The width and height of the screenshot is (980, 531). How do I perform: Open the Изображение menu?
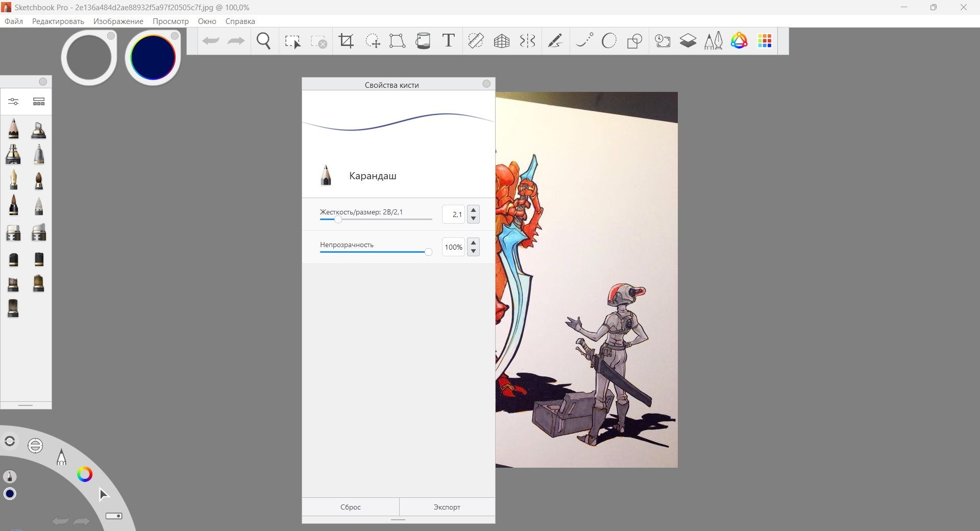pyautogui.click(x=118, y=21)
